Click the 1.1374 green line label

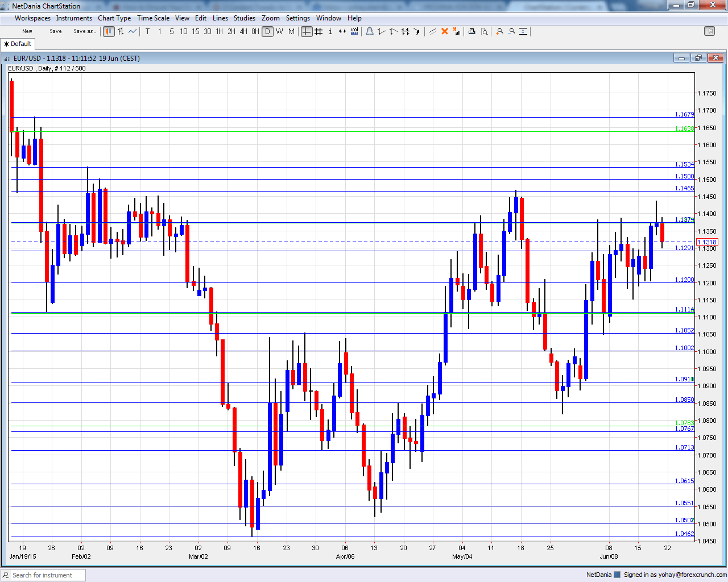point(684,219)
